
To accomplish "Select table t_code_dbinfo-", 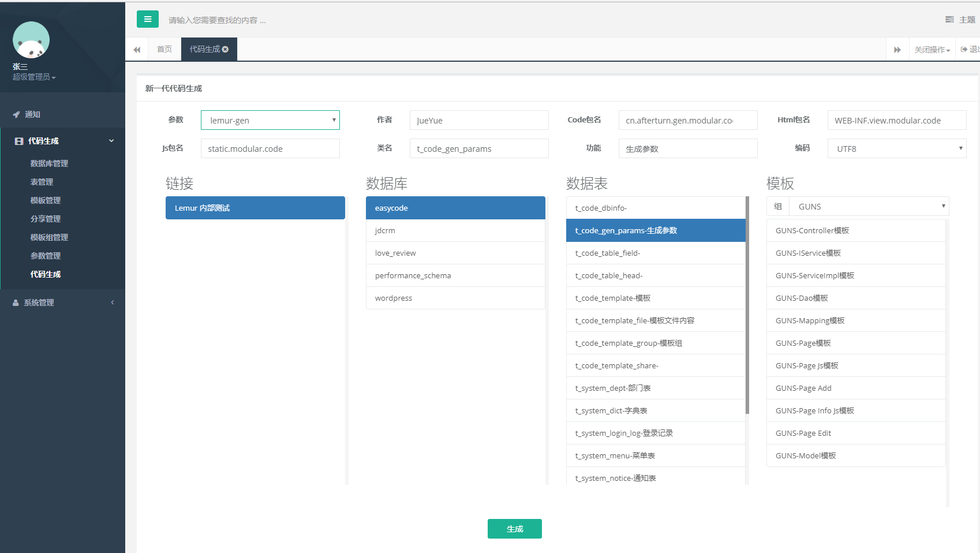I will [x=656, y=208].
